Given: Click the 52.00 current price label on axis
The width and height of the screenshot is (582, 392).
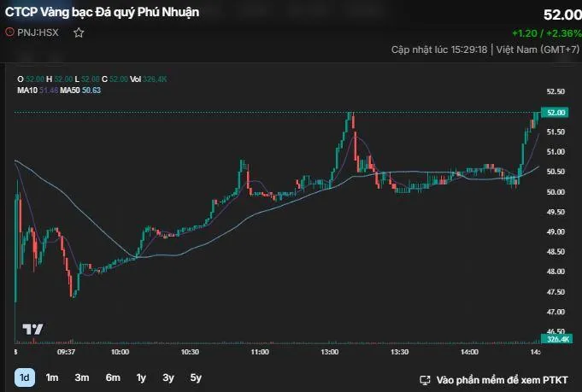Looking at the screenshot, I should (x=555, y=113).
